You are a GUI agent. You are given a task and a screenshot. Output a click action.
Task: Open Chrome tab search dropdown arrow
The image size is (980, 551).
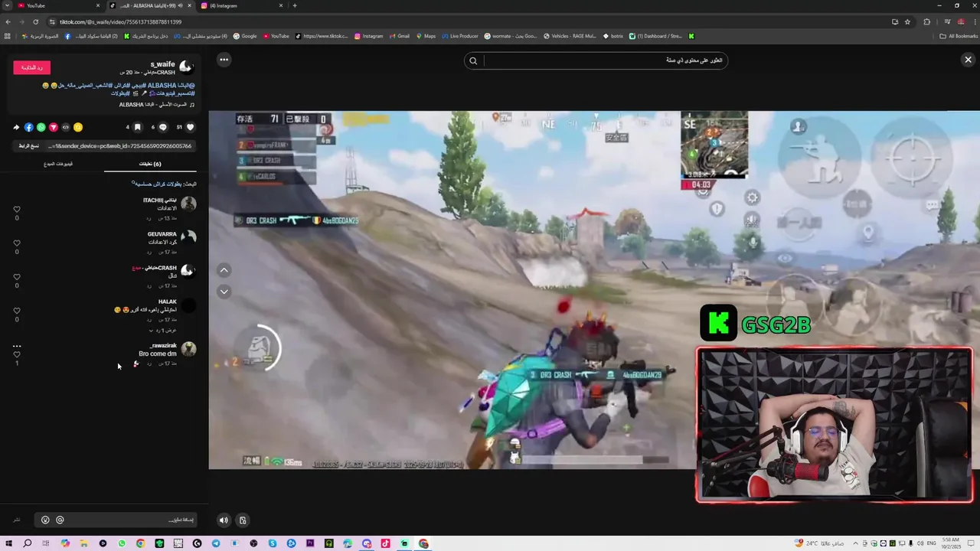[x=8, y=5]
